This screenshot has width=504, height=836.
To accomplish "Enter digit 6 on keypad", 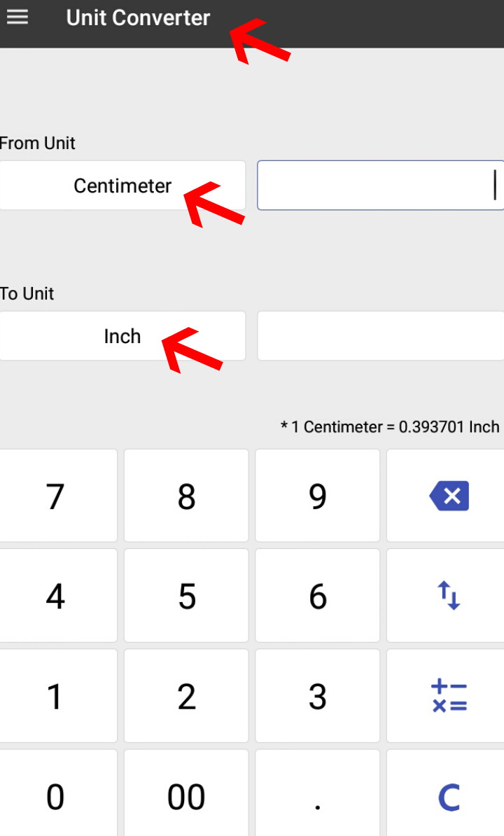I will [x=317, y=596].
